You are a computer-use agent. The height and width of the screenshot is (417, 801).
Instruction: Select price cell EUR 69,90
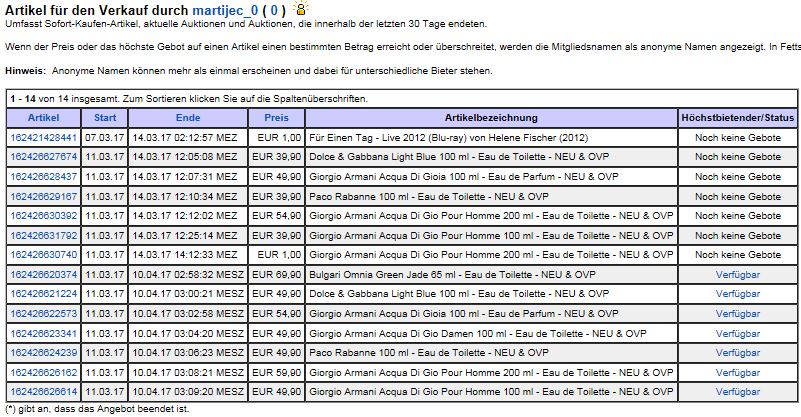(276, 274)
